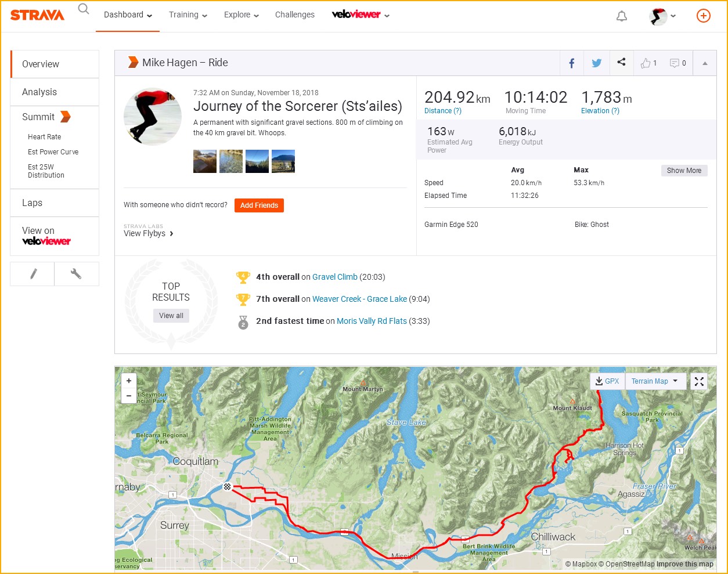
Task: Click the orange plus upload icon
Action: pos(703,16)
